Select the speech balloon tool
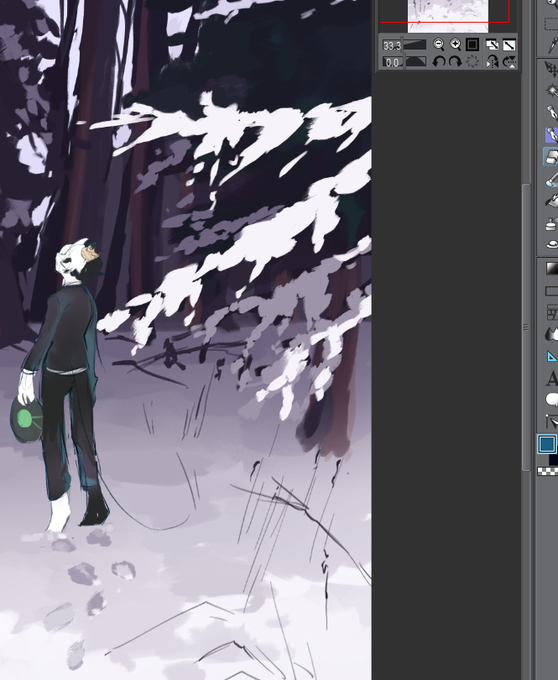558x680 pixels. pos(551,399)
